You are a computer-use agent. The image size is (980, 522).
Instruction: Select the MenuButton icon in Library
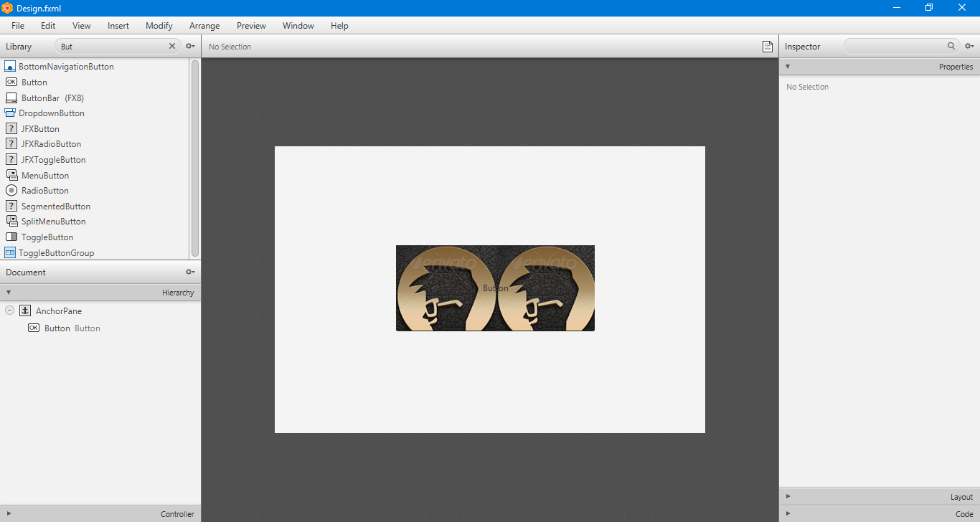pos(11,175)
